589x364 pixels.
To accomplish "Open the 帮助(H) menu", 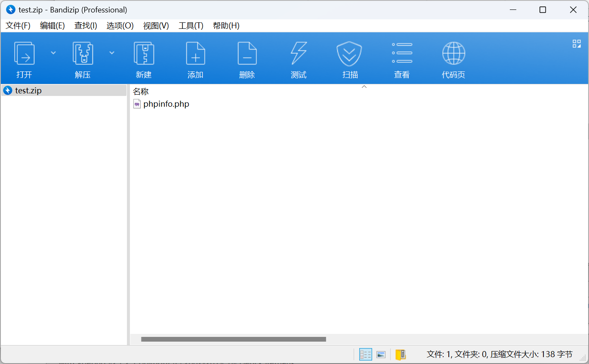I will 226,26.
